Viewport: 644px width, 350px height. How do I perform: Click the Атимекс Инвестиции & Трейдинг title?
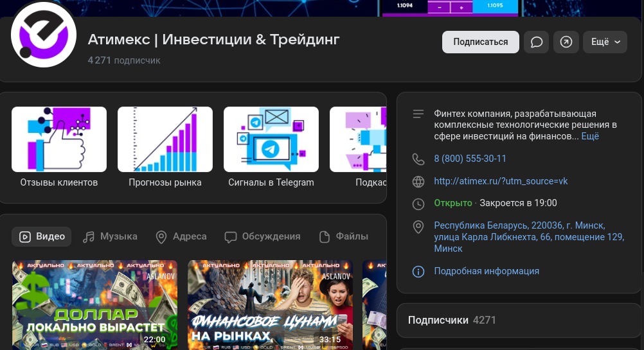point(213,39)
